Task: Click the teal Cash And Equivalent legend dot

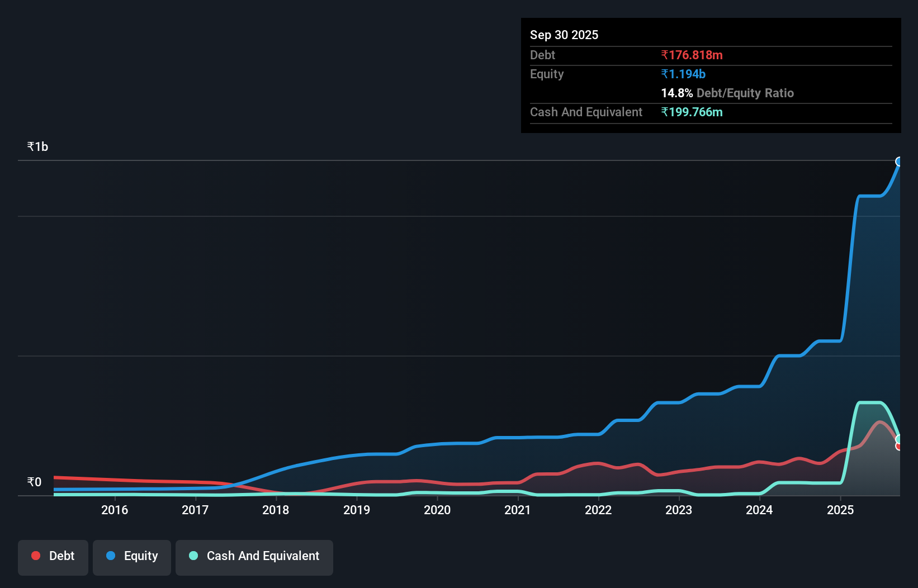Action: coord(193,556)
